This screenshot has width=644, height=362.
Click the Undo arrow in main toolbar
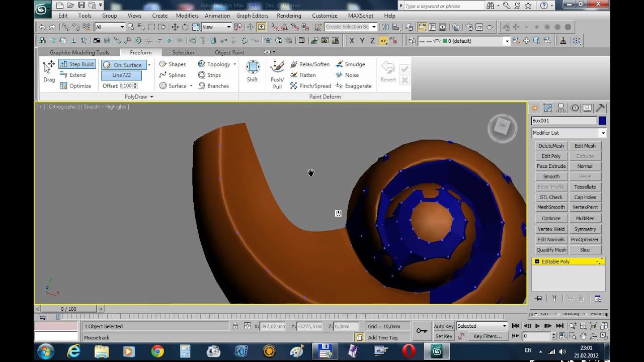tap(42, 27)
